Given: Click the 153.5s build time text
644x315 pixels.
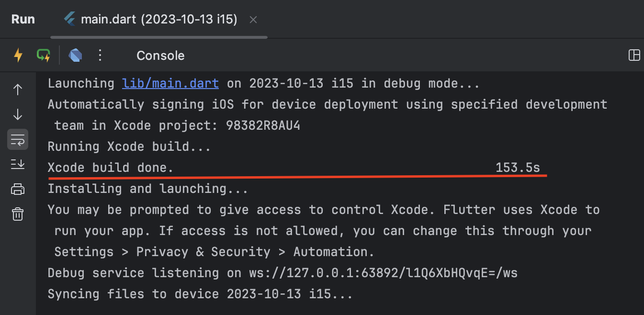Looking at the screenshot, I should [x=518, y=168].
